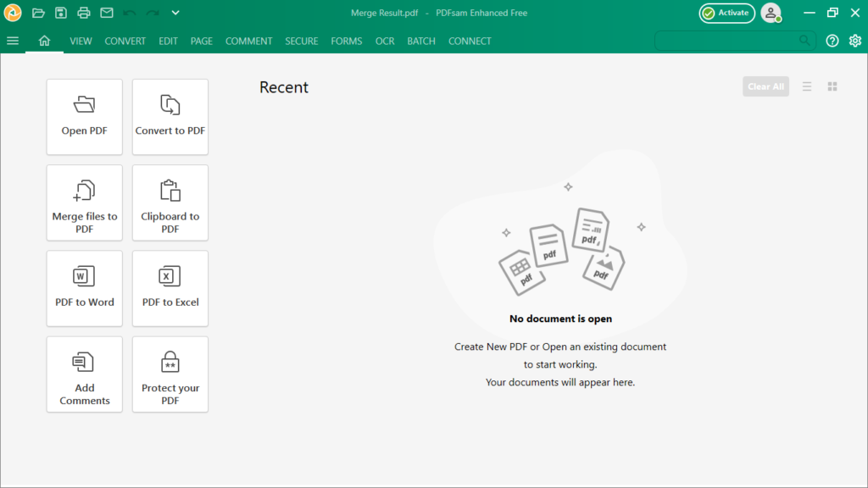Switch to the PAGE tab
The height and width of the screenshot is (488, 868).
pyautogui.click(x=202, y=41)
